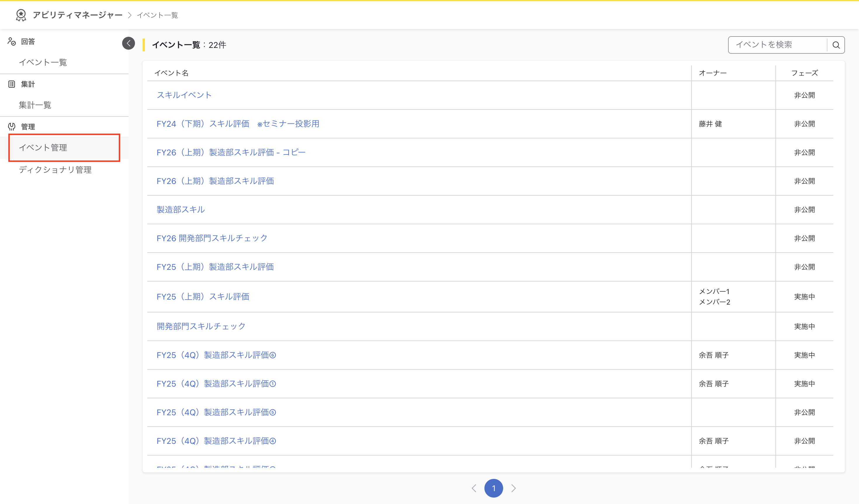Image resolution: width=859 pixels, height=504 pixels.
Task: Click the search magnifier icon
Action: (x=837, y=44)
